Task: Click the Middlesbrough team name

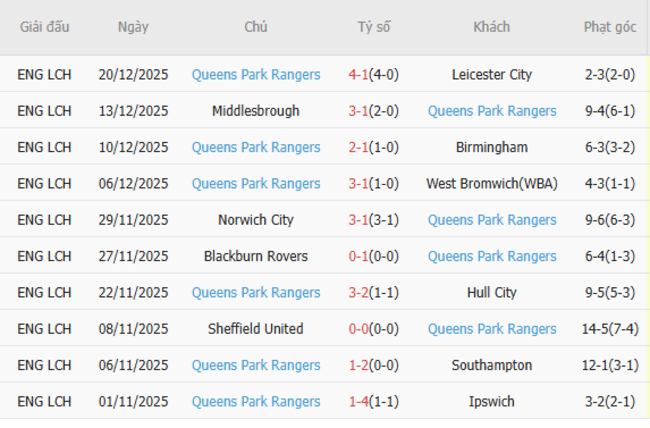Action: (255, 111)
